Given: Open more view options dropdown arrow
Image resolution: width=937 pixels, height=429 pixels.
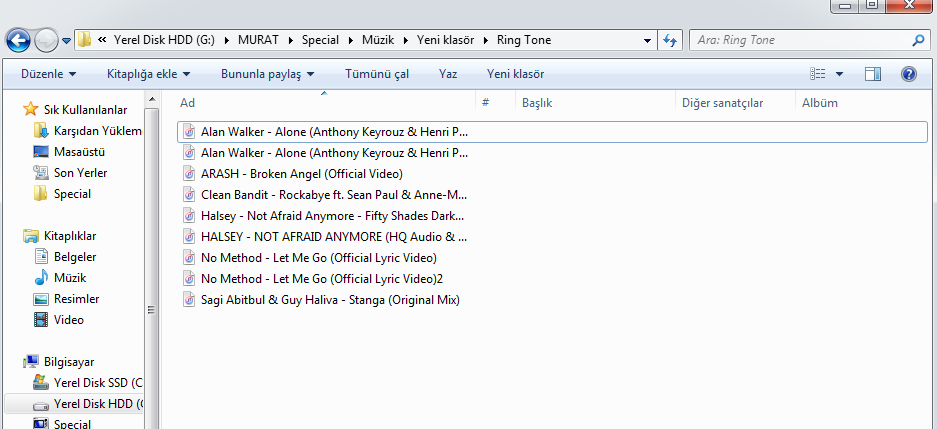Looking at the screenshot, I should point(839,74).
